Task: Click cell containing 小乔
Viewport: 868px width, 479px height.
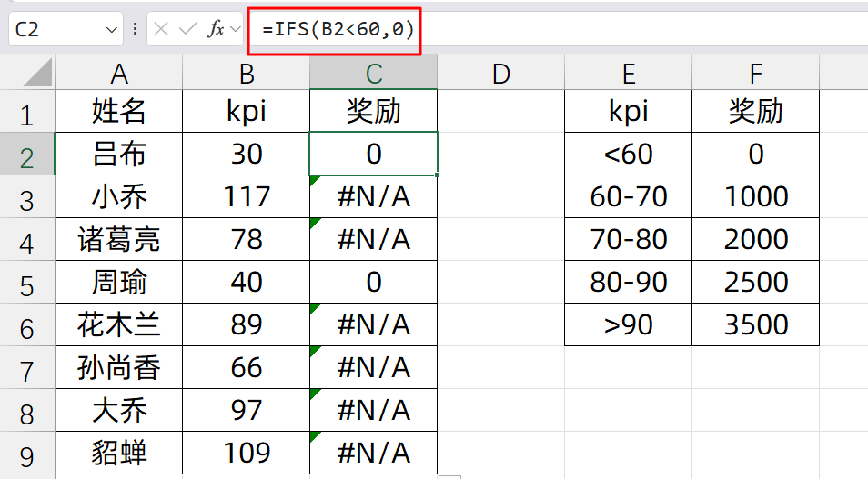Action: (118, 196)
